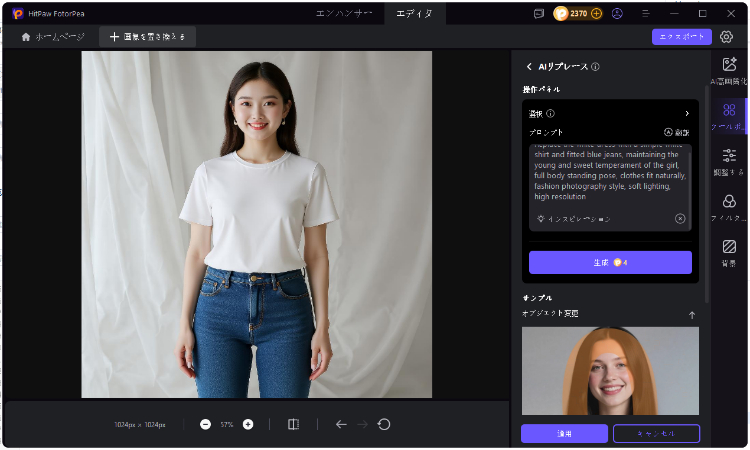Select the red-haired woman sample thumbnail

pos(610,371)
